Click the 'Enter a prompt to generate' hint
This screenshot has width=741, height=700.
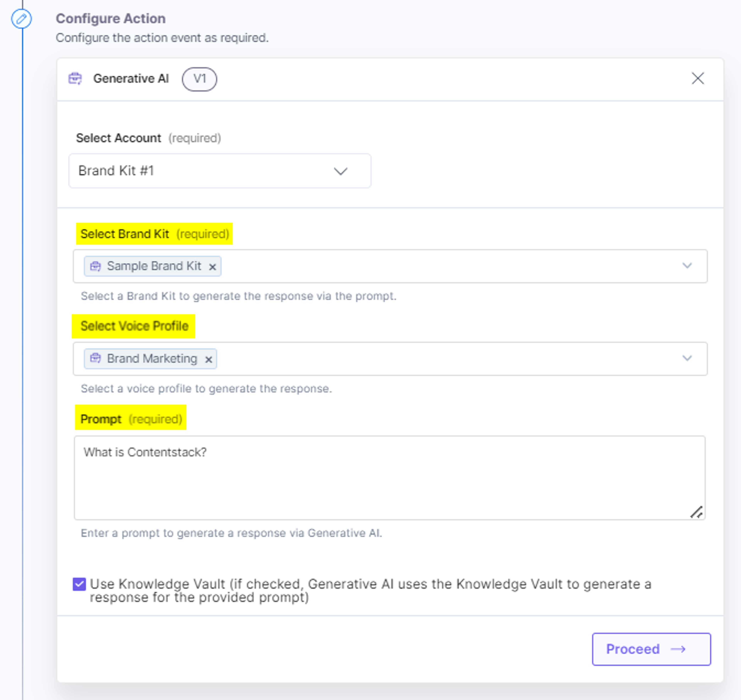tap(231, 533)
